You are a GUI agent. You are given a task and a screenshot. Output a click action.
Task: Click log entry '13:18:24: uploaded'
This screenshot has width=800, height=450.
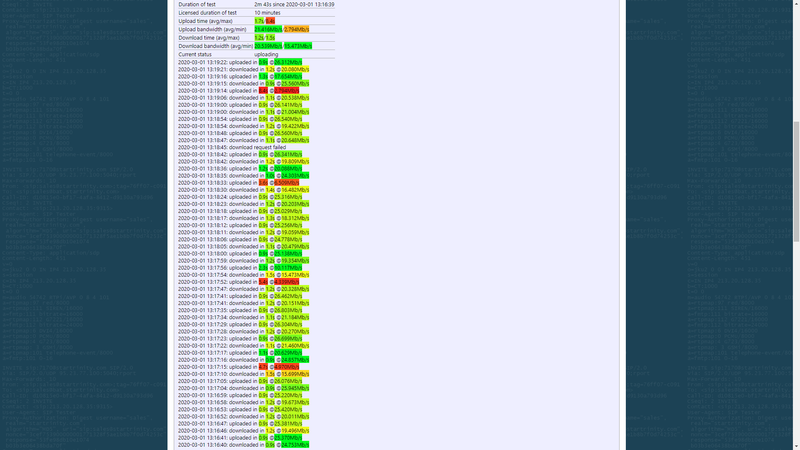[240, 197]
